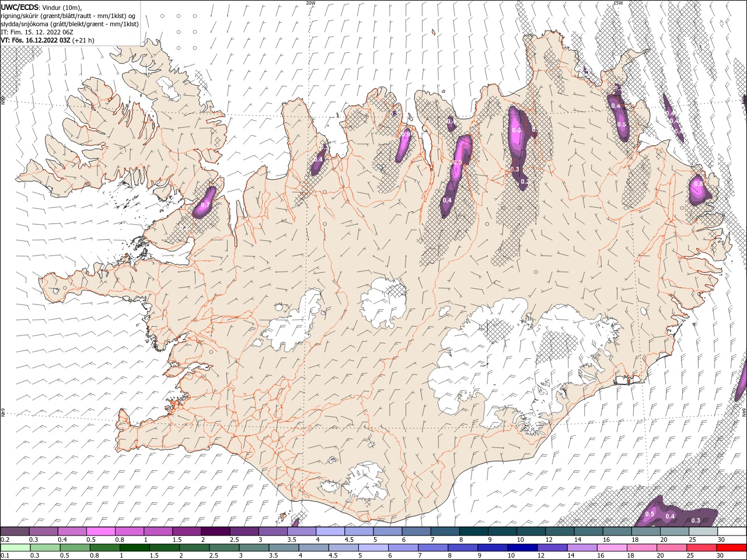Click the 'slydda/snjókoma' description line
The image size is (747, 560).
pyautogui.click(x=70, y=24)
